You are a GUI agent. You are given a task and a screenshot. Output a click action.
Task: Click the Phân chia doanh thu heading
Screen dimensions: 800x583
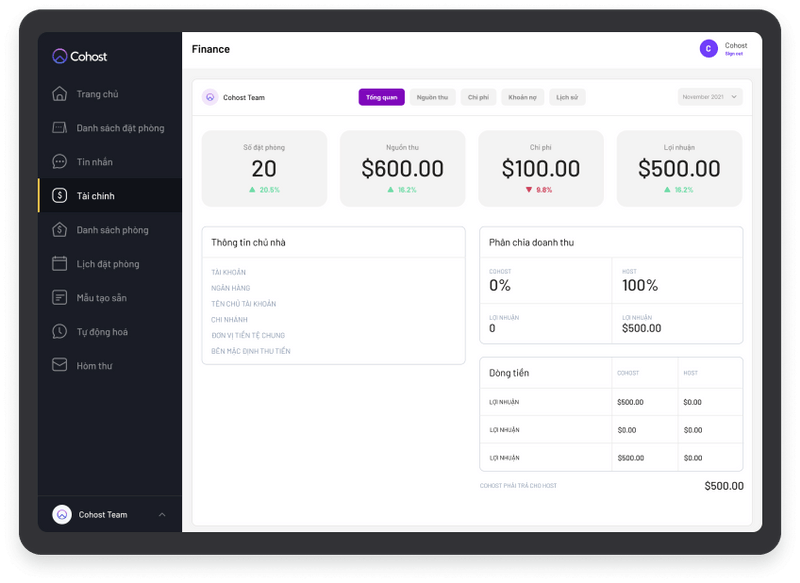[x=531, y=242]
